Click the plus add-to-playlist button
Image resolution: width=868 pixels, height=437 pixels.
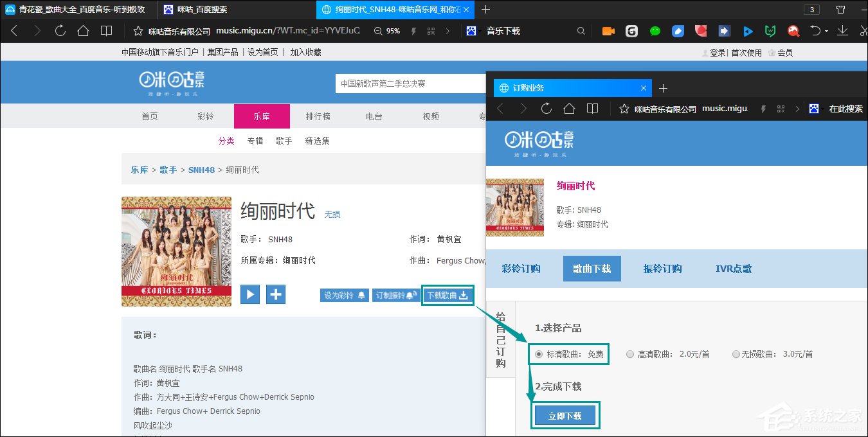(275, 294)
